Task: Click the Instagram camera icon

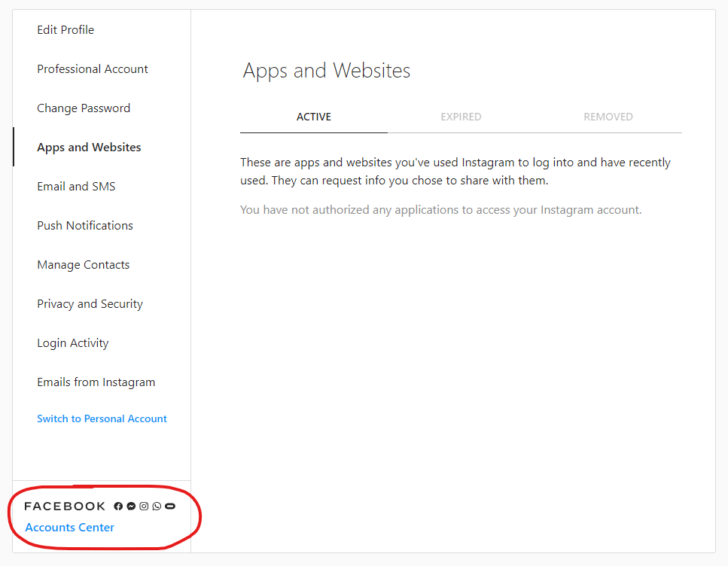Action: [144, 506]
